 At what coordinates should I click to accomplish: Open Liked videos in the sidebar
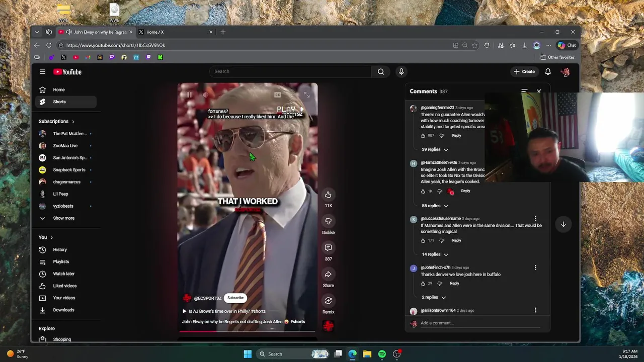[65, 286]
